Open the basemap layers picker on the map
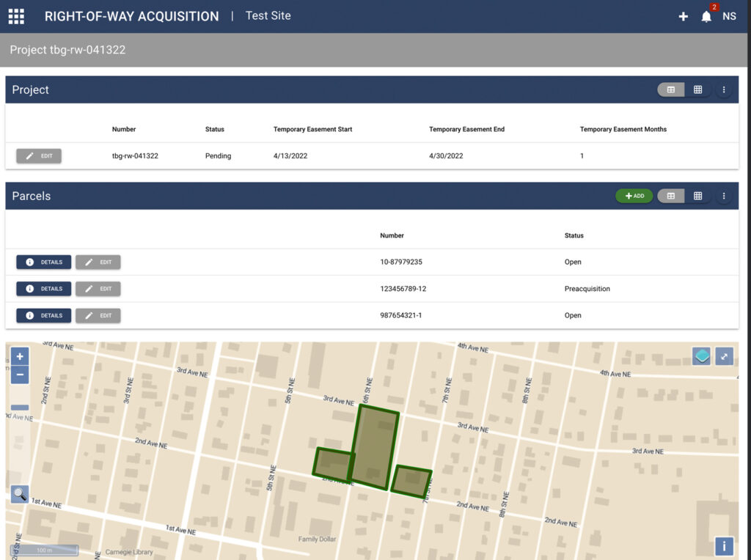Image resolution: width=751 pixels, height=560 pixels. (x=702, y=355)
